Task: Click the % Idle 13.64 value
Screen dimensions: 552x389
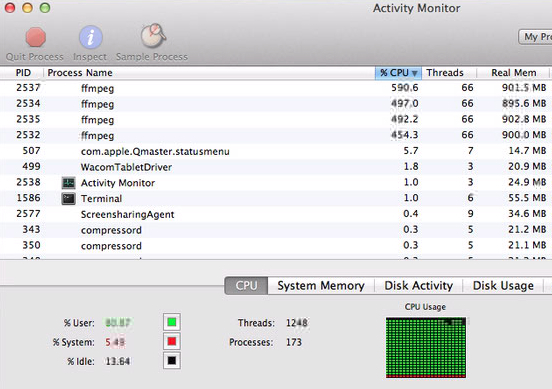Action: (x=118, y=362)
